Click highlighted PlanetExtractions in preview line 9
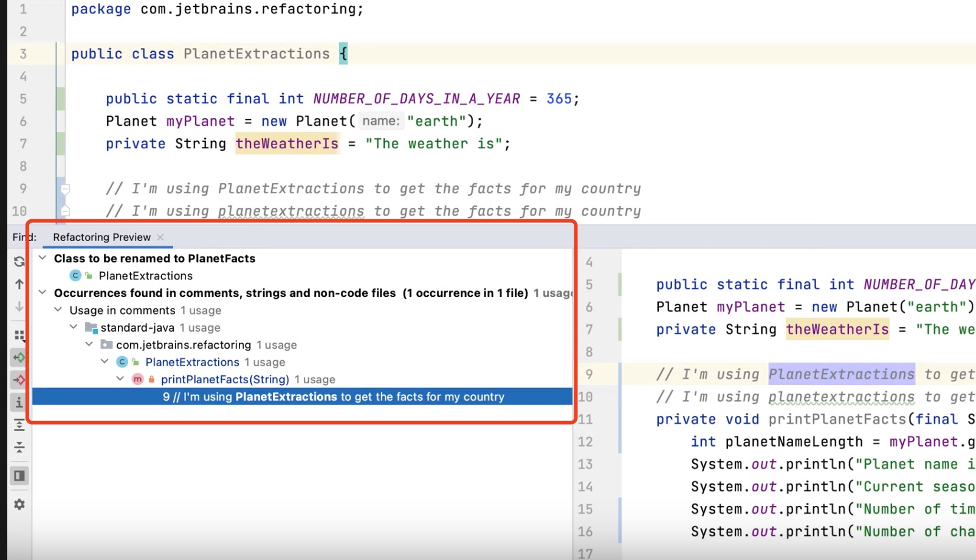The image size is (976, 560). [x=841, y=374]
